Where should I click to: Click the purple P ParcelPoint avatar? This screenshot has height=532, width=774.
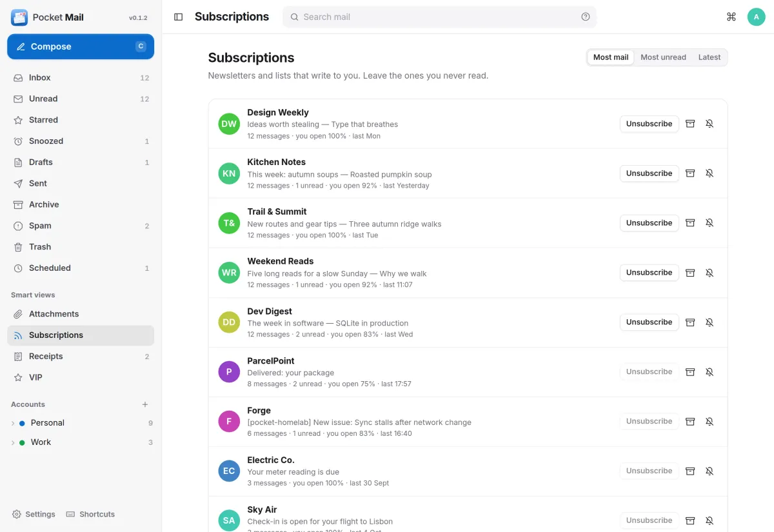pyautogui.click(x=229, y=372)
